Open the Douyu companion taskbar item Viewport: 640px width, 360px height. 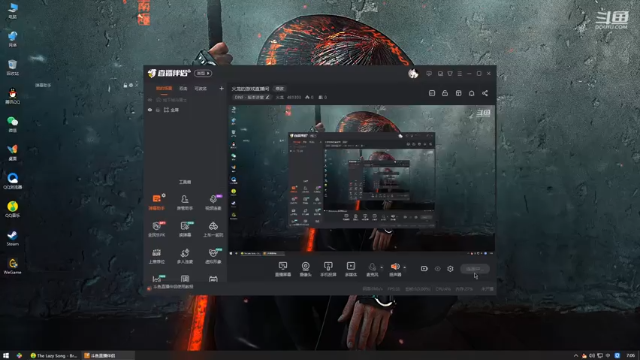click(x=108, y=356)
